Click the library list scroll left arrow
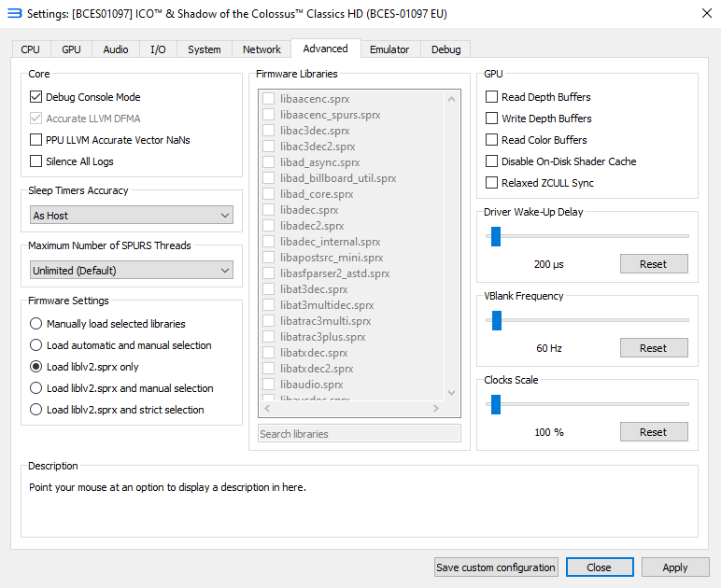 pos(268,408)
